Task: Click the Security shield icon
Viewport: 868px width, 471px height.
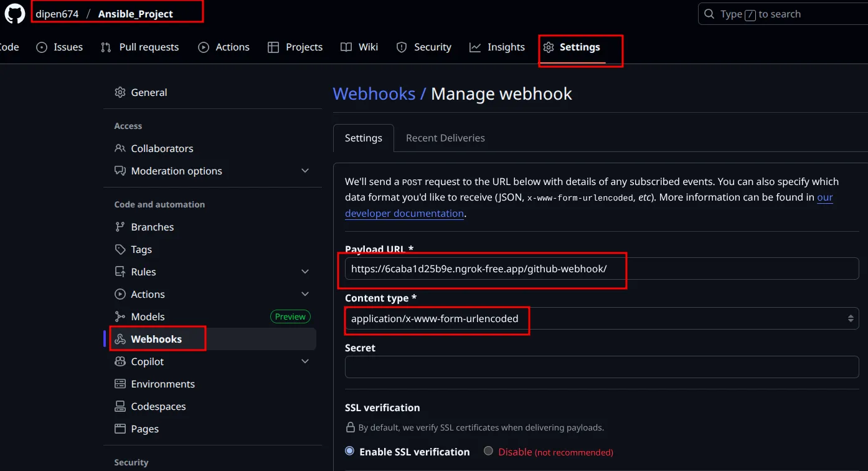Action: 402,47
